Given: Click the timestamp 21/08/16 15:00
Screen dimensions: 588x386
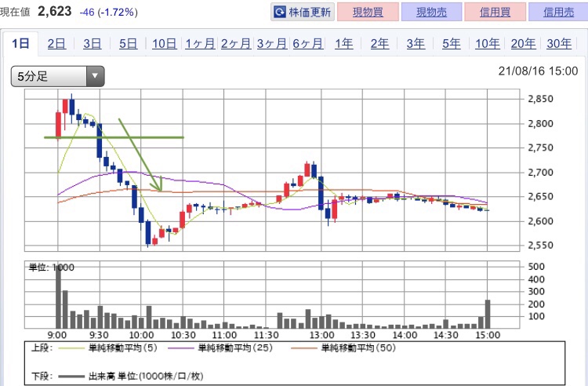Looking at the screenshot, I should pos(538,71).
